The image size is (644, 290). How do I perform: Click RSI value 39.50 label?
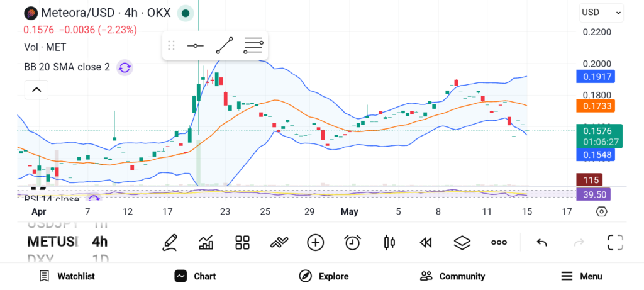[x=594, y=194]
